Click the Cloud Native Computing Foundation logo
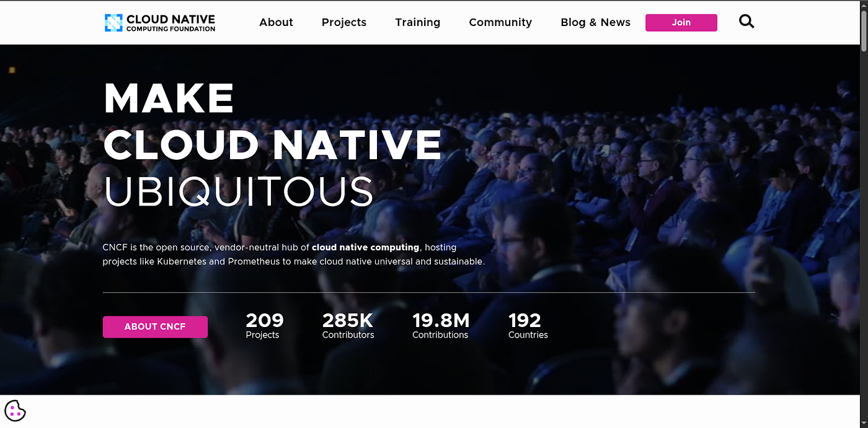This screenshot has width=868, height=428. click(x=160, y=23)
